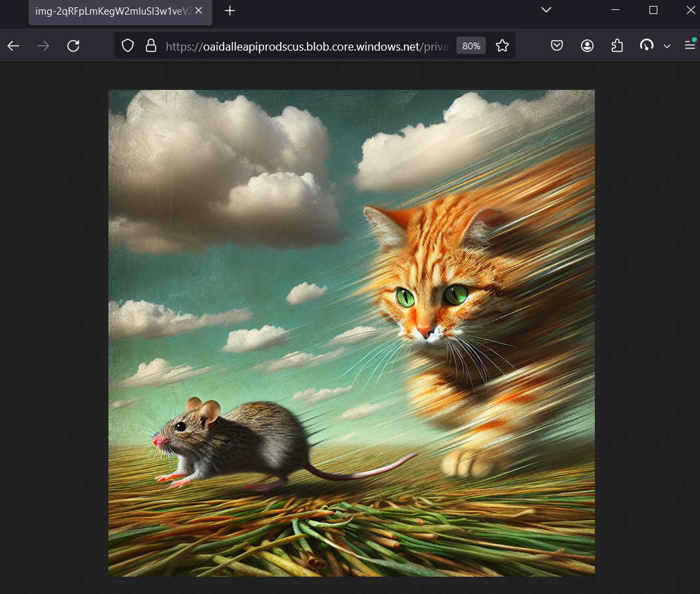
Task: Click the forward navigation arrow
Action: pos(43,45)
